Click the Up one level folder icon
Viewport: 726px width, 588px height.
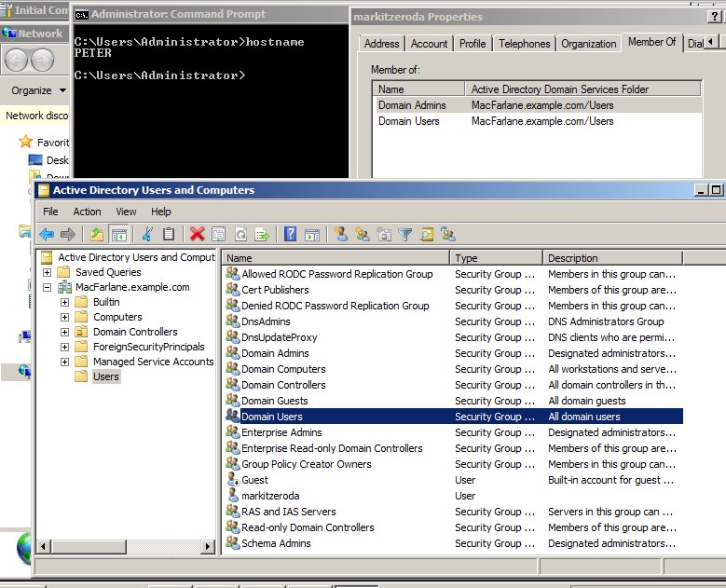(x=97, y=234)
